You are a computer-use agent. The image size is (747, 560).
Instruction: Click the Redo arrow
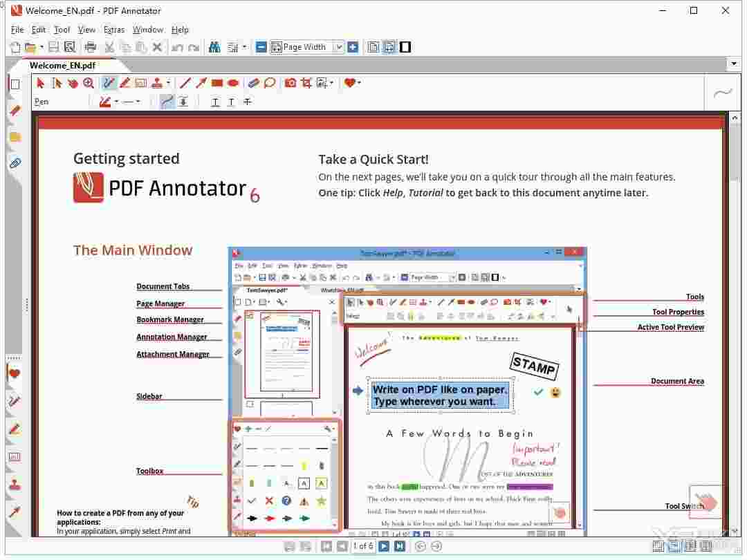click(x=194, y=47)
